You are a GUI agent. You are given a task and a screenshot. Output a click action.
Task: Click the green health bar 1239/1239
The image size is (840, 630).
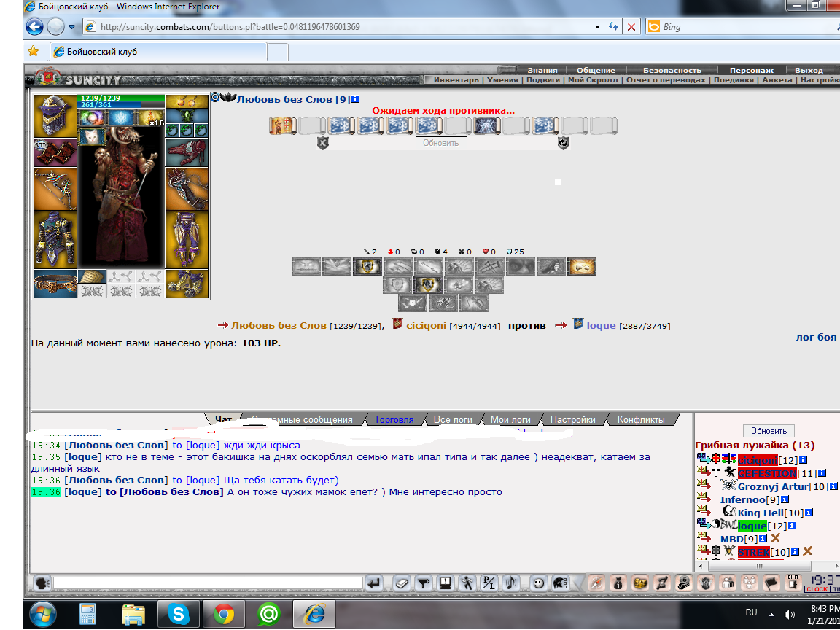[121, 98]
